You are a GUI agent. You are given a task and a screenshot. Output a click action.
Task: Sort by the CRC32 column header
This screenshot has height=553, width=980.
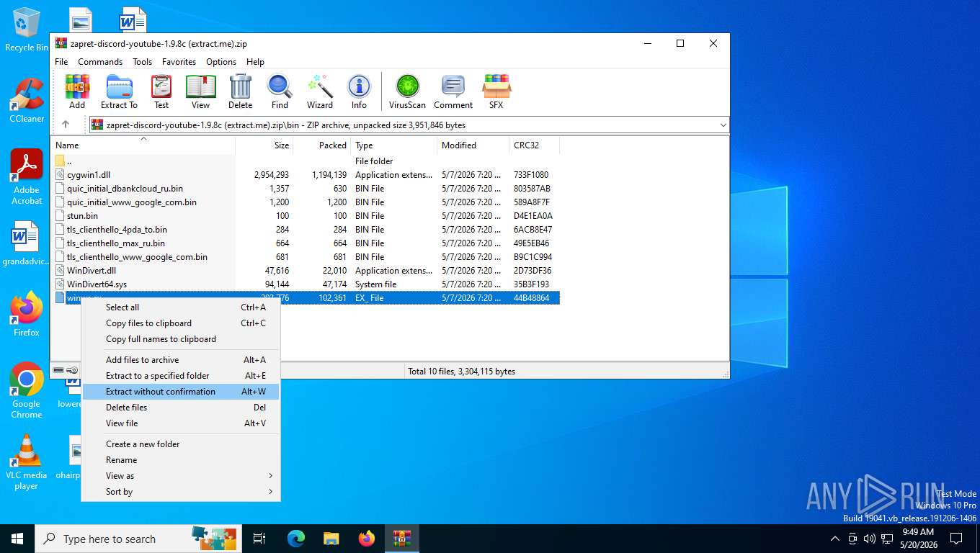534,145
